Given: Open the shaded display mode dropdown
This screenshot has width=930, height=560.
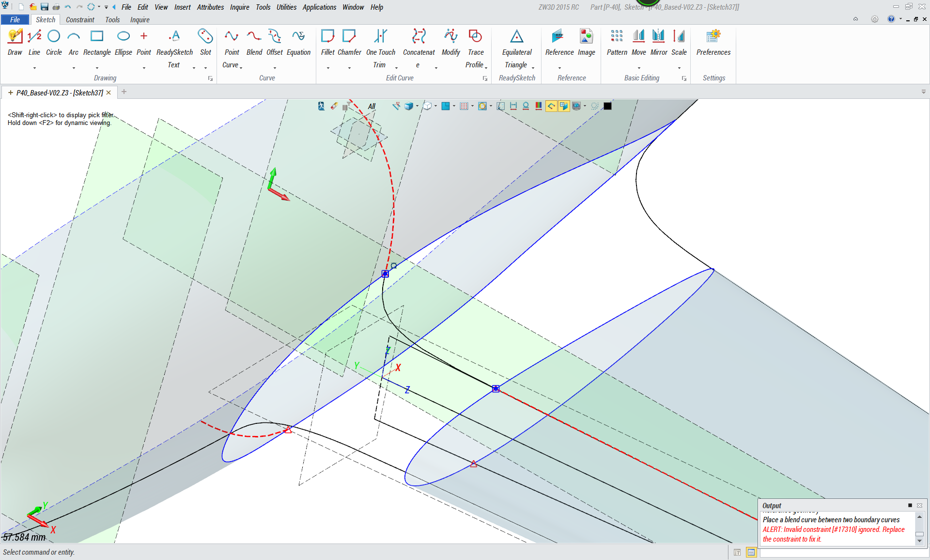Looking at the screenshot, I should [417, 106].
